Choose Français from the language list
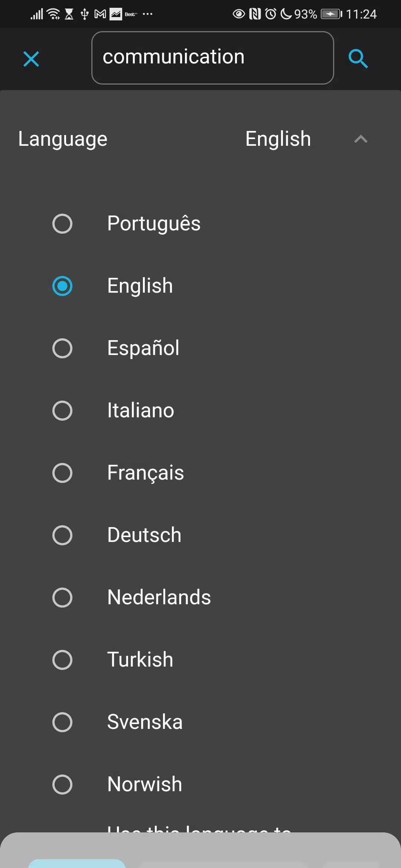This screenshot has width=401, height=868. tap(146, 473)
